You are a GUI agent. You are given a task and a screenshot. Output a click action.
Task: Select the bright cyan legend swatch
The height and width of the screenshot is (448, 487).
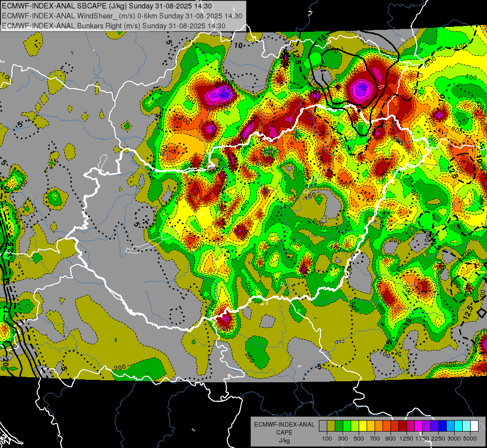click(459, 426)
